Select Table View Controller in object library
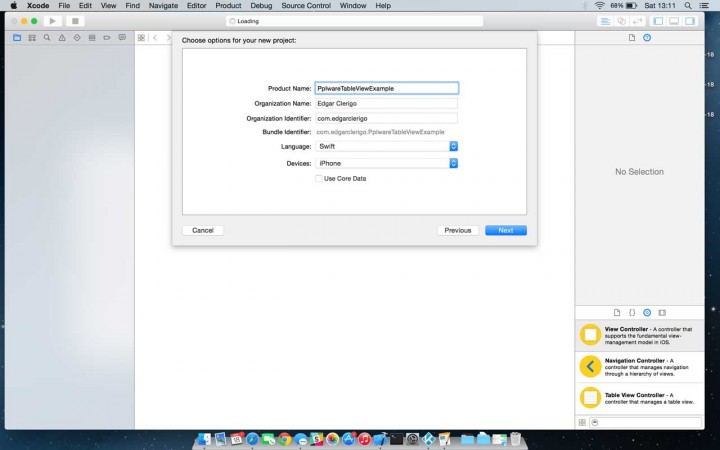Image resolution: width=720 pixels, height=450 pixels. (x=640, y=398)
